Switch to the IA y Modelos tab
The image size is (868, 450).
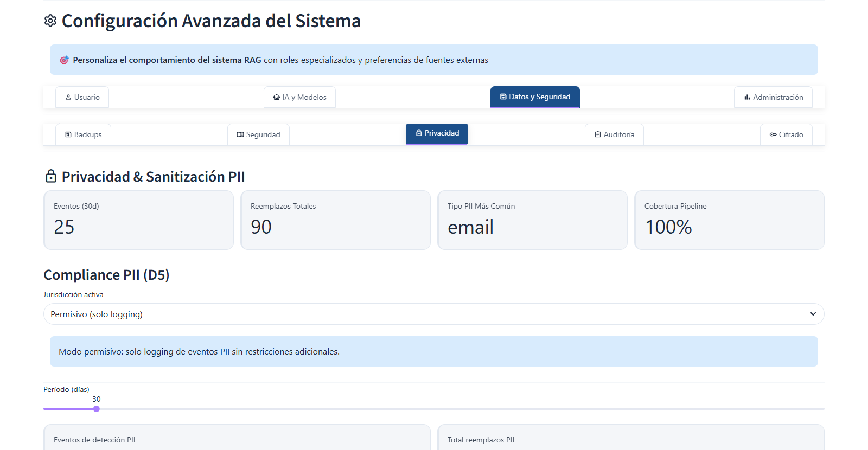tap(299, 97)
